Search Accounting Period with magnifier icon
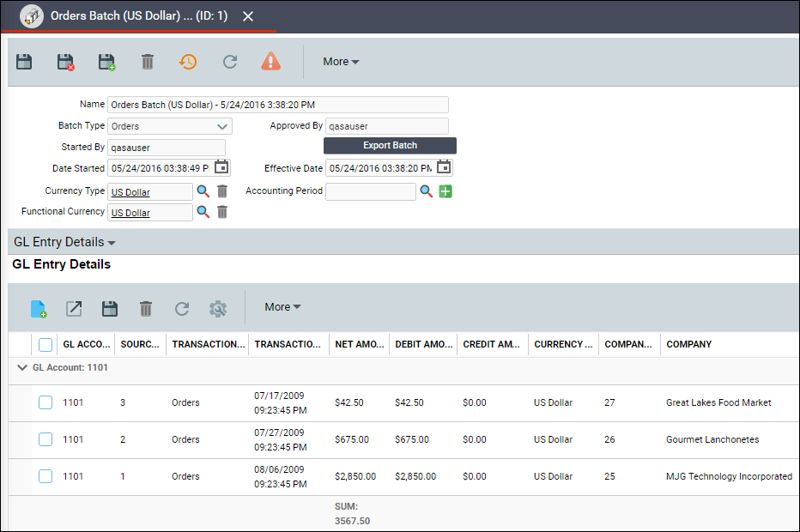The image size is (800, 532). click(x=426, y=191)
